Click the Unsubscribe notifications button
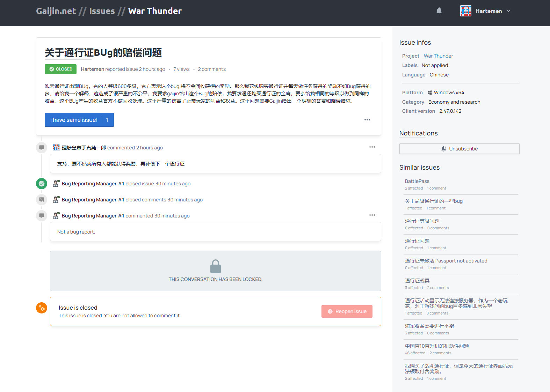The image size is (550, 392). coord(459,149)
